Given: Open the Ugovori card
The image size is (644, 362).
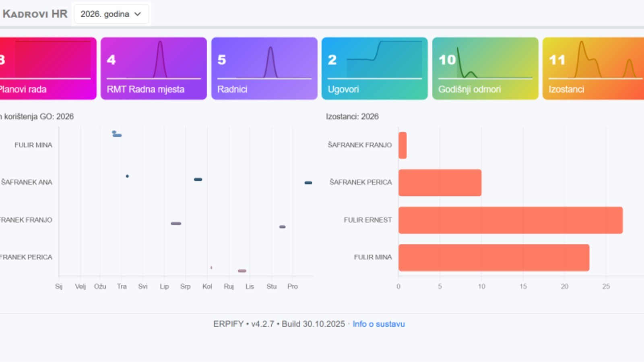Looking at the screenshot, I should pos(375,68).
